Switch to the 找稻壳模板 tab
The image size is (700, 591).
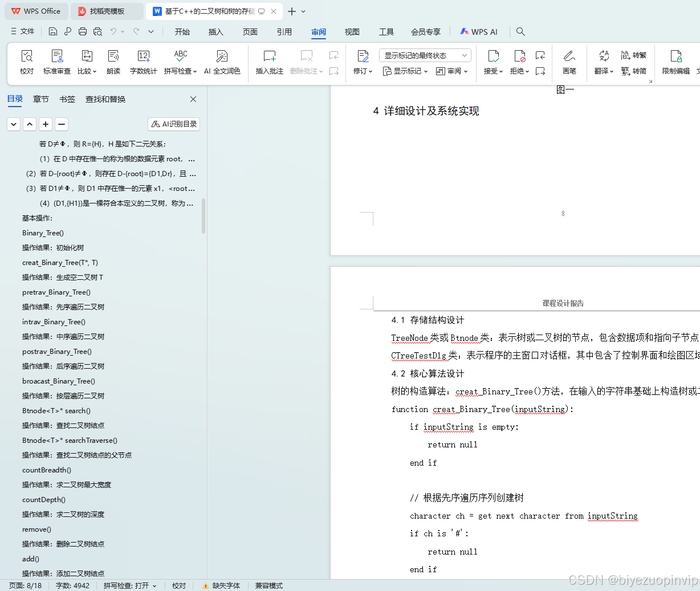(x=107, y=11)
